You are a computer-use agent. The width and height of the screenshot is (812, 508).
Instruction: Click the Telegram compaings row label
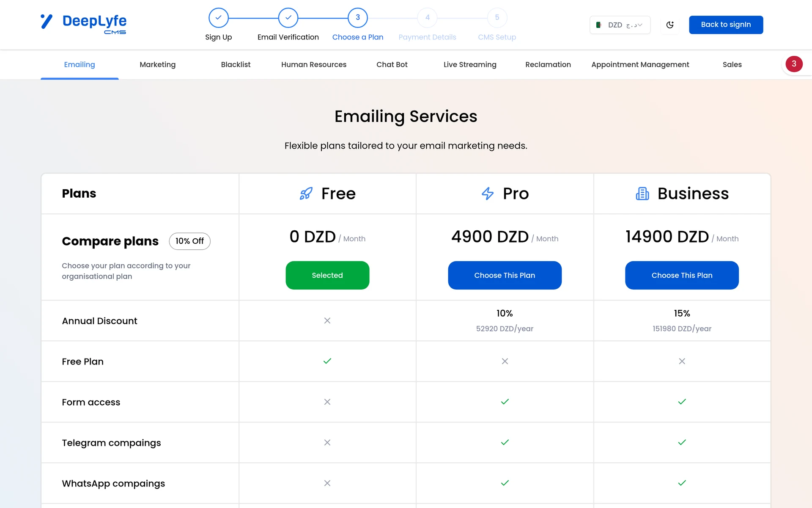[111, 443]
